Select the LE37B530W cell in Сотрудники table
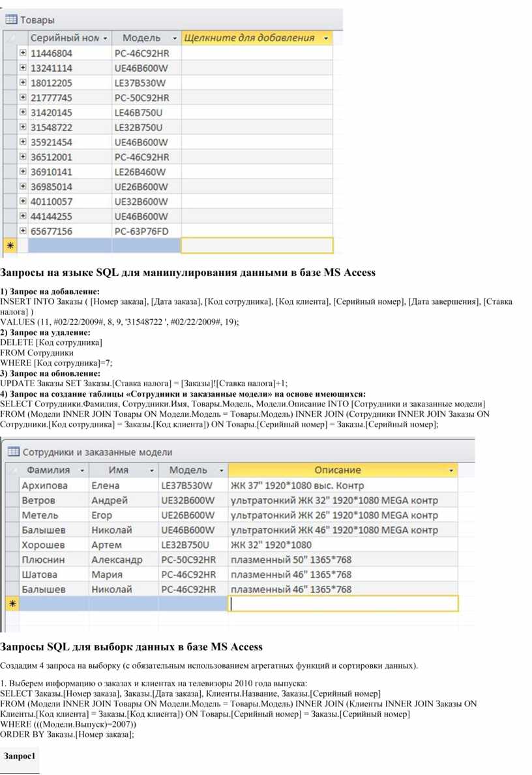 [193, 485]
